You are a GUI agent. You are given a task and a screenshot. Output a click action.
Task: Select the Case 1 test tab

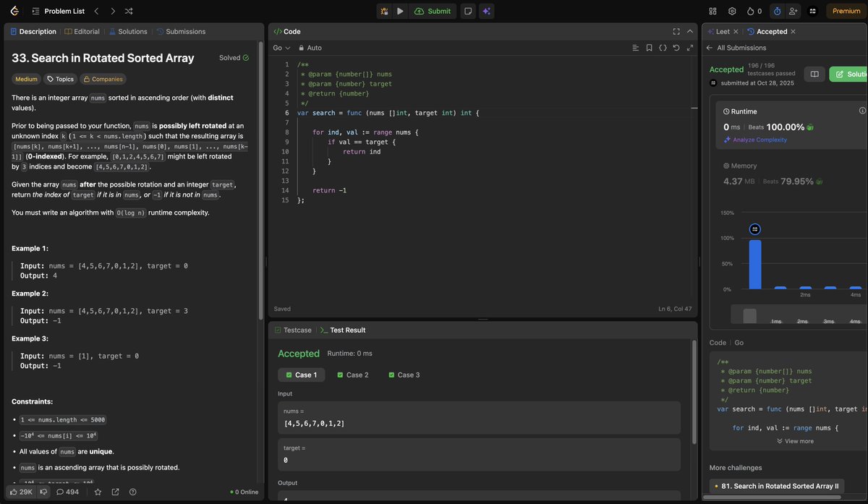tap(302, 375)
